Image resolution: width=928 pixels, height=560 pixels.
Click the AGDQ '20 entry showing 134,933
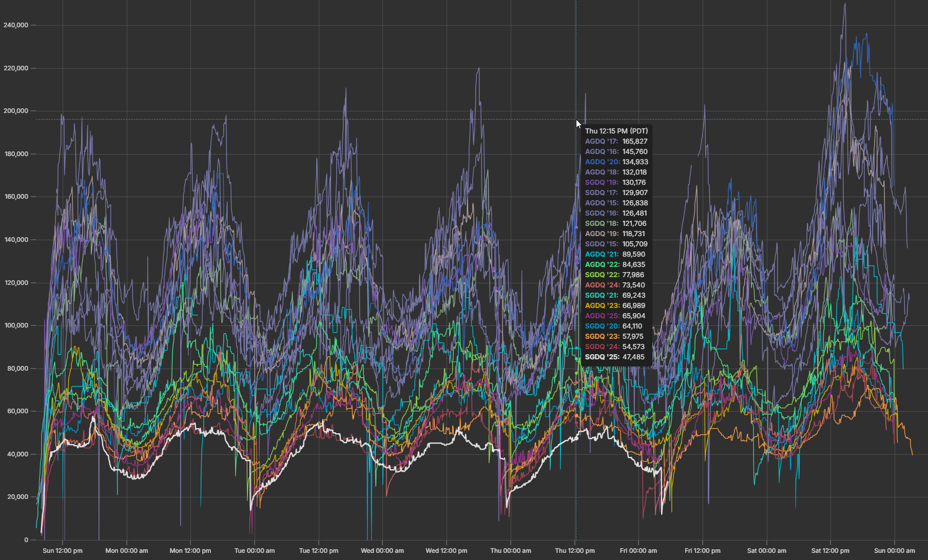click(616, 162)
